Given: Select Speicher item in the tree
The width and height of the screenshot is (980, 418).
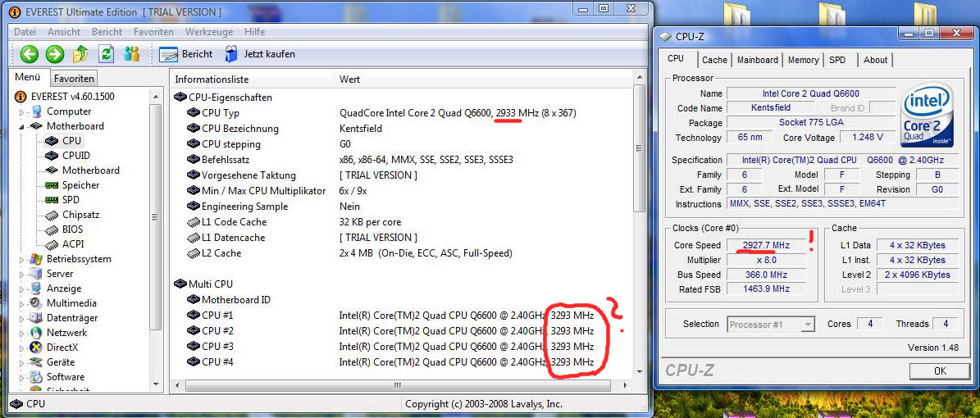Looking at the screenshot, I should click(80, 185).
